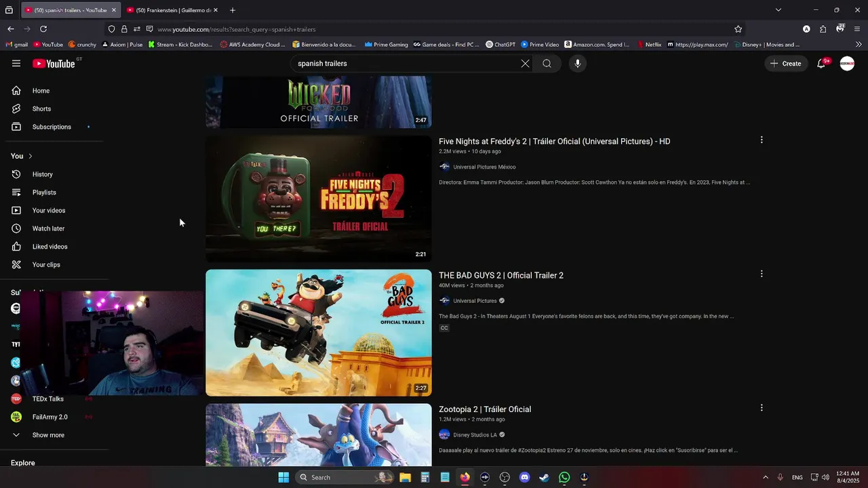Open the account avatar menu
This screenshot has width=868, height=488.
[x=847, y=64]
